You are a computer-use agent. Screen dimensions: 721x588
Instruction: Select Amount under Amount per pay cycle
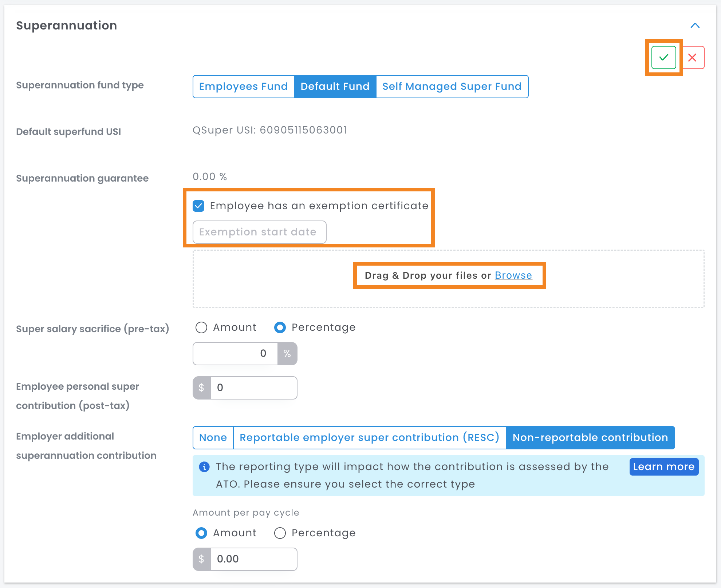point(201,533)
